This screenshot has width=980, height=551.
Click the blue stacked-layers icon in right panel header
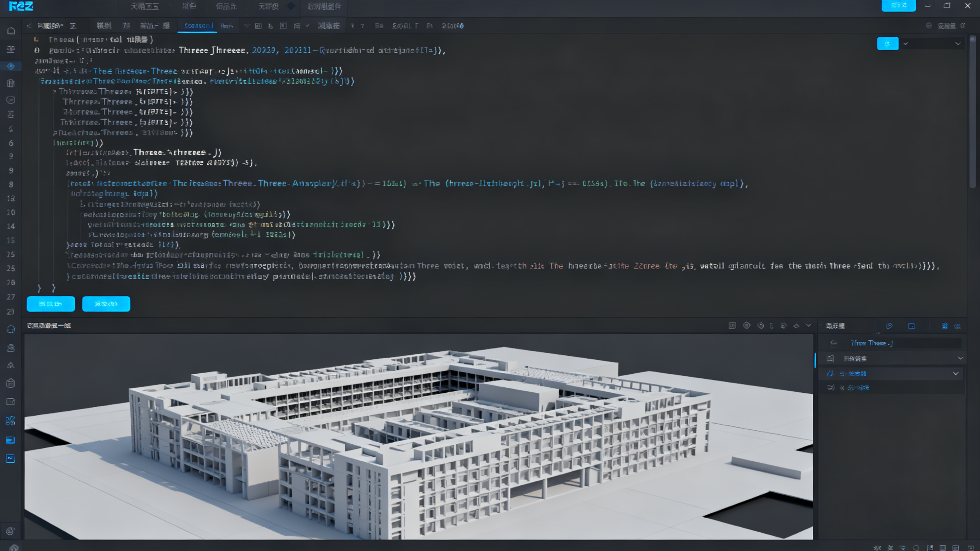point(944,326)
